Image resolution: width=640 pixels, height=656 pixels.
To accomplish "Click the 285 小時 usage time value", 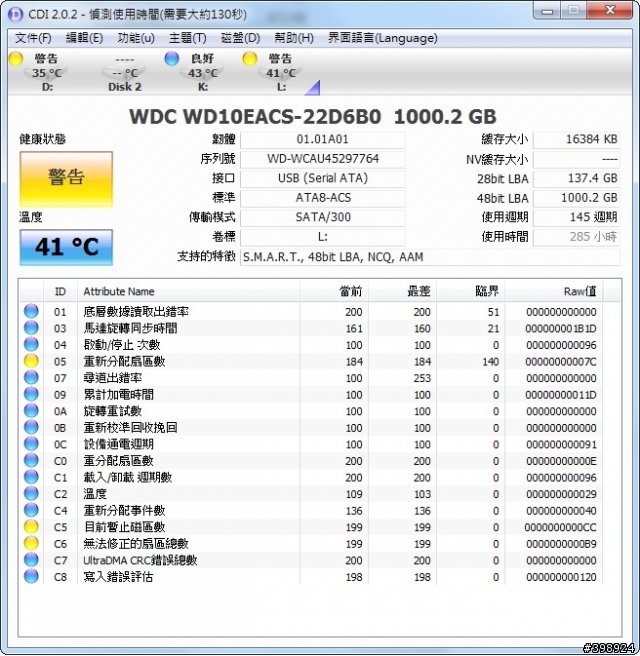I will (x=576, y=237).
